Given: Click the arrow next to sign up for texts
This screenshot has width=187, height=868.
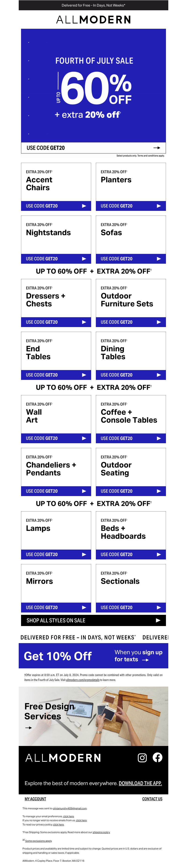Looking at the screenshot, I should [x=145, y=660].
